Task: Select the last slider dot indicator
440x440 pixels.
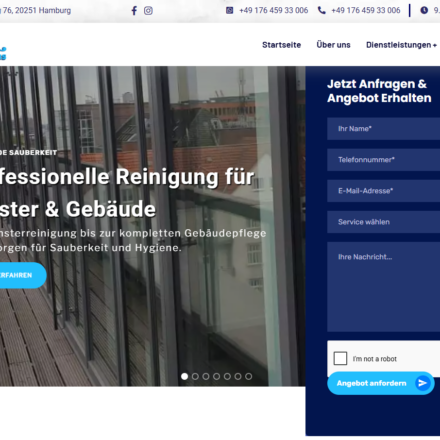Action: tap(248, 376)
